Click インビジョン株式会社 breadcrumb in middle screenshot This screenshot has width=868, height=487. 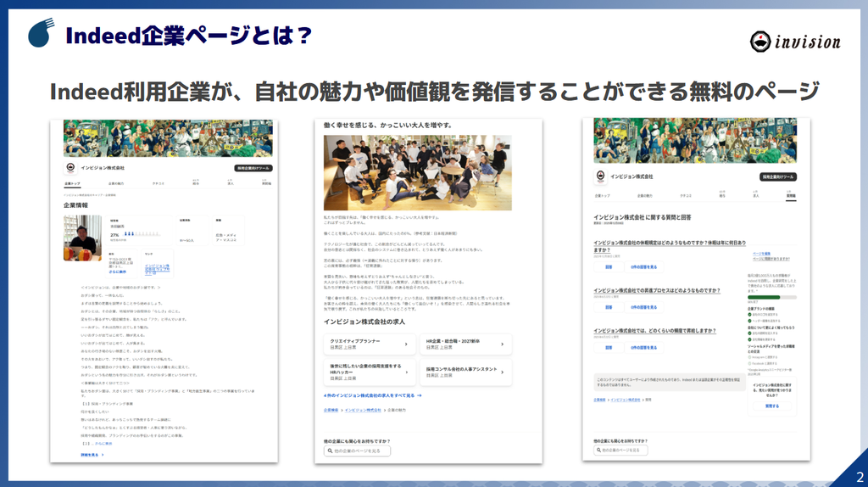(x=363, y=410)
